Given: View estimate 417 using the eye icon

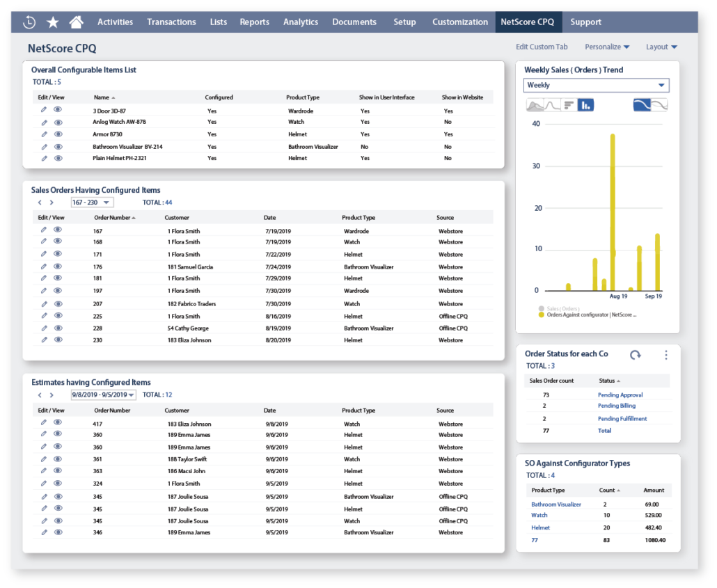Looking at the screenshot, I should 58,424.
